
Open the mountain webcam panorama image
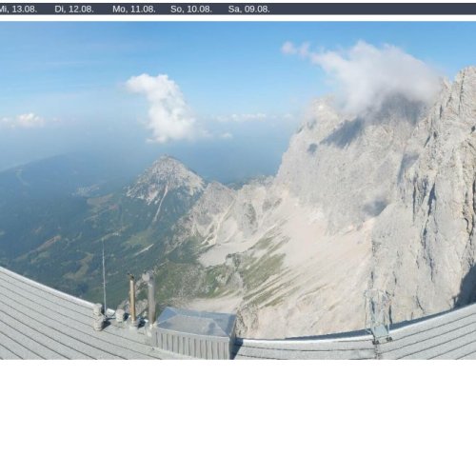(x=238, y=190)
